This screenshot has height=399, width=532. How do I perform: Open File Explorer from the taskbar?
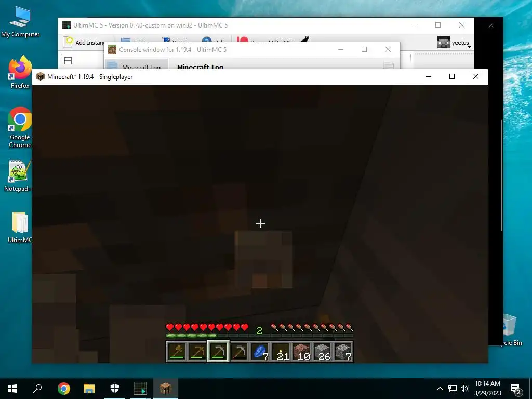[89, 389]
